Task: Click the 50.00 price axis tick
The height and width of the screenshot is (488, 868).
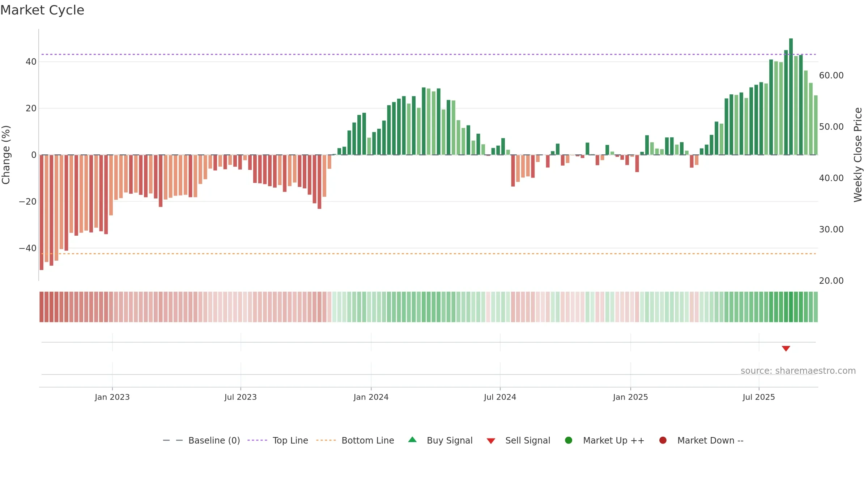Action: click(831, 127)
